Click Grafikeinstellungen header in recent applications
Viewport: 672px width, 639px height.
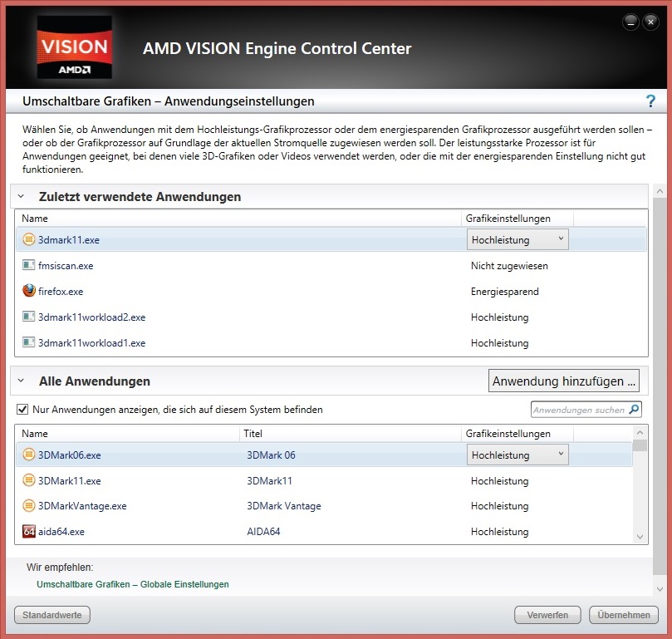[x=517, y=219]
